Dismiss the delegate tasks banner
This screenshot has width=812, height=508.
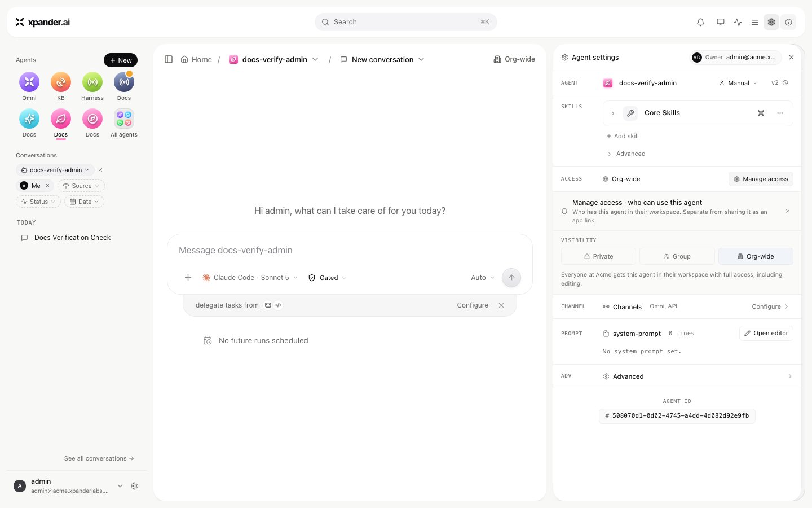pos(501,305)
